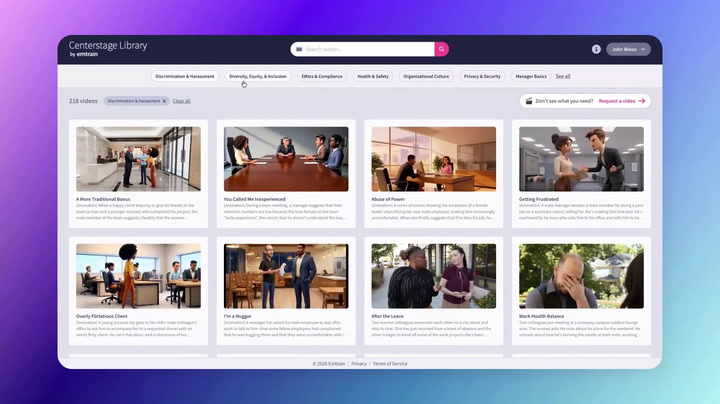Click the '© 2026 Emtrain' footer text
This screenshot has width=720, height=404.
pyautogui.click(x=329, y=364)
